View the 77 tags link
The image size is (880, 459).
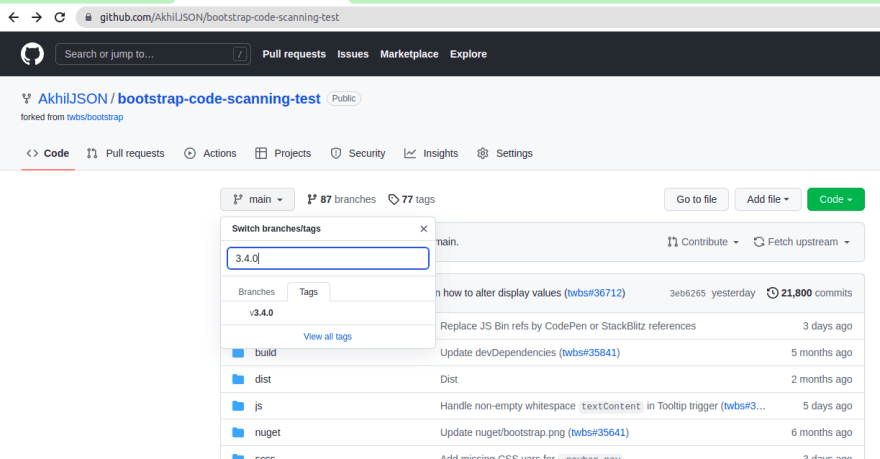411,199
